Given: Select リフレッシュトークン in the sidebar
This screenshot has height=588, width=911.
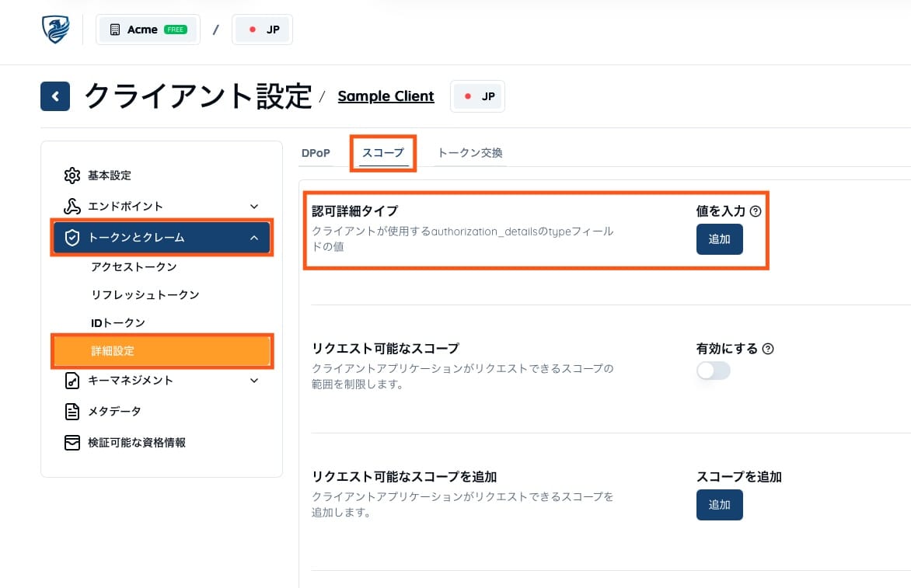Looking at the screenshot, I should pos(145,295).
